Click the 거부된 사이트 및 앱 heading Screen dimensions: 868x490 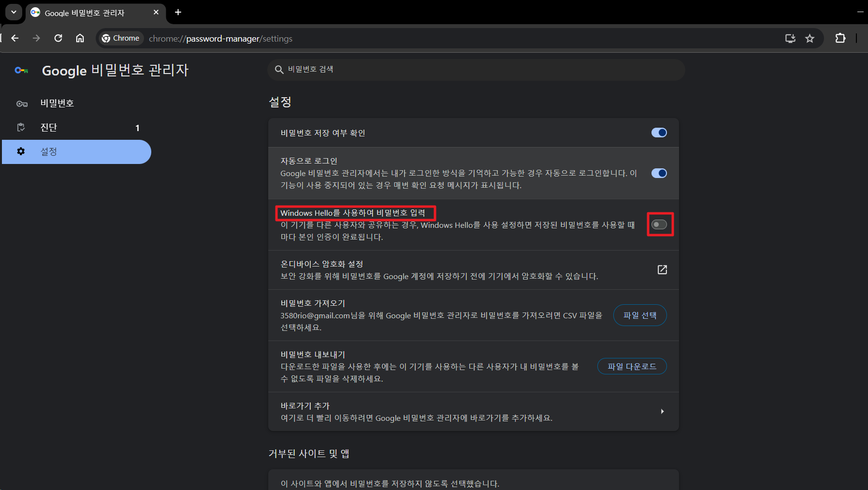[x=309, y=454]
